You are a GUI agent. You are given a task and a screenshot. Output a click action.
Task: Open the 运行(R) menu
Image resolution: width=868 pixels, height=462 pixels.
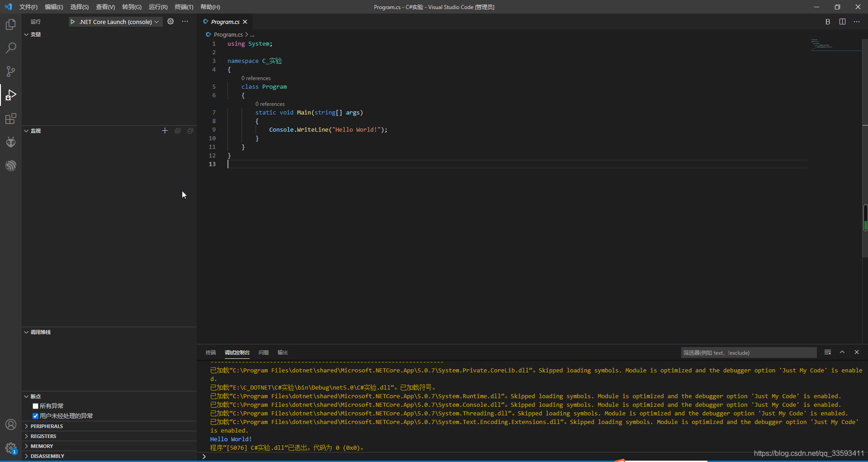[x=158, y=7]
